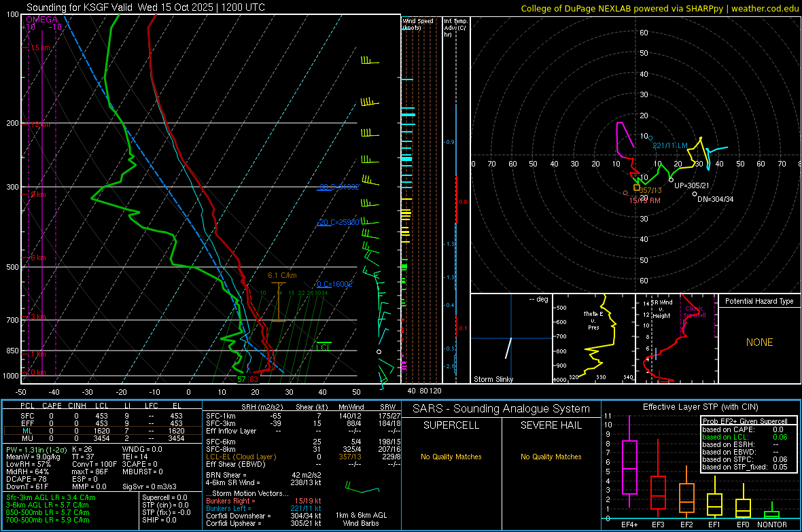Click the NONTOR axis label
This screenshot has width=802, height=532.
point(772,525)
